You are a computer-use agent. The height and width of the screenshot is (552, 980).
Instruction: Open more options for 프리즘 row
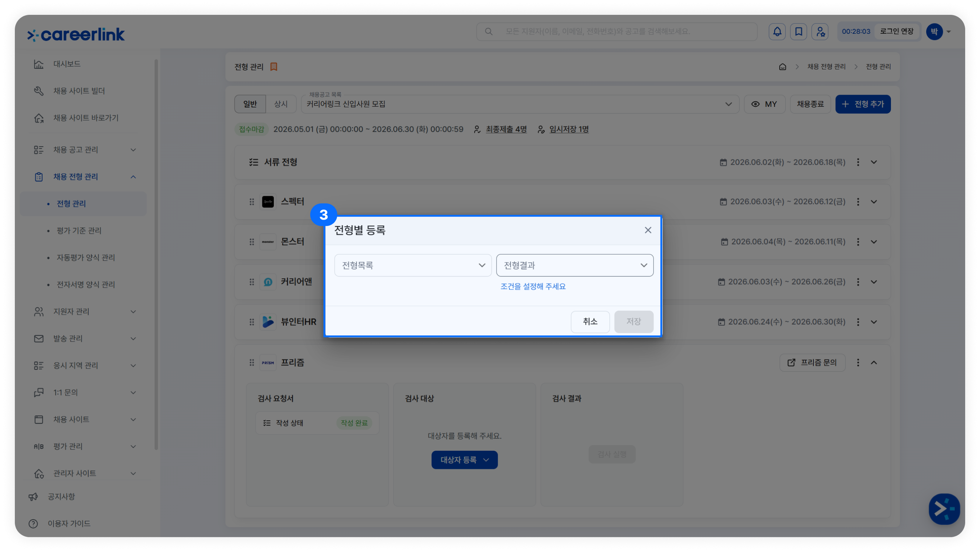858,362
